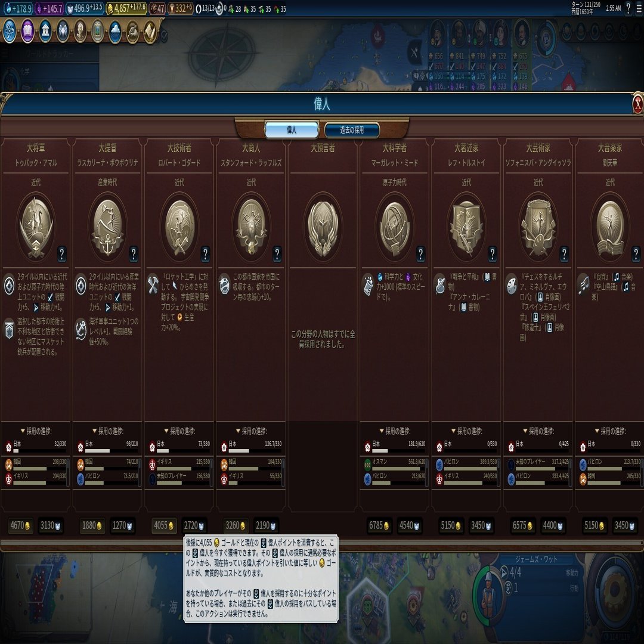644x644 pixels.
Task: Collapse 採用の進捗 under 大科学者
Action: [395, 431]
